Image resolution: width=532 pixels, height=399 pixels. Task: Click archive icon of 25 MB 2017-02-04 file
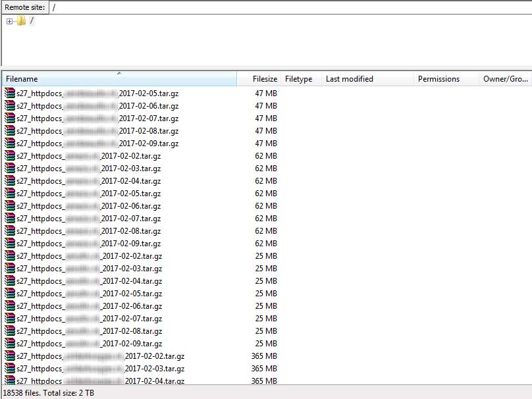click(9, 281)
